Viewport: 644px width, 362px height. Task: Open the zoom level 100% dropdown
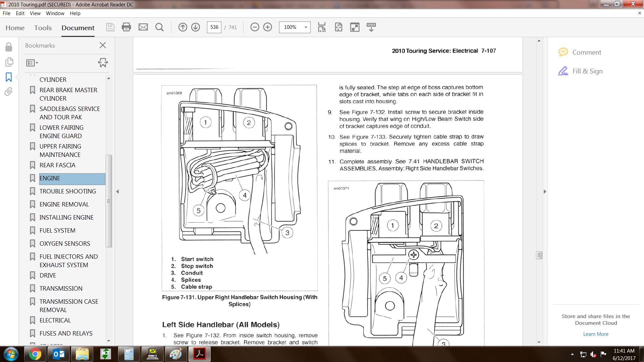pos(306,27)
